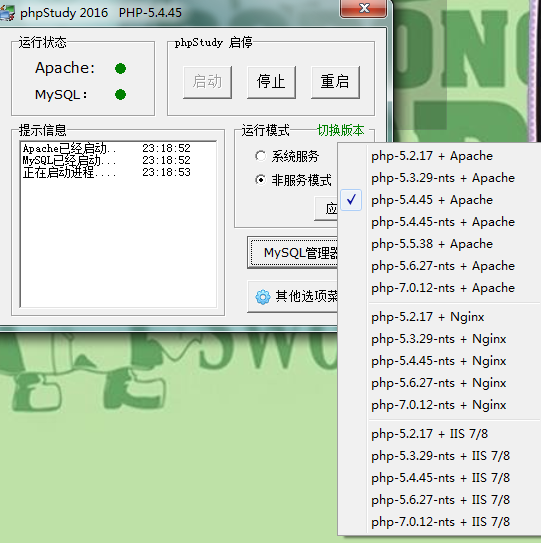Image resolution: width=541 pixels, height=543 pixels.
Task: Open the 切换版本 link
Action: click(340, 130)
